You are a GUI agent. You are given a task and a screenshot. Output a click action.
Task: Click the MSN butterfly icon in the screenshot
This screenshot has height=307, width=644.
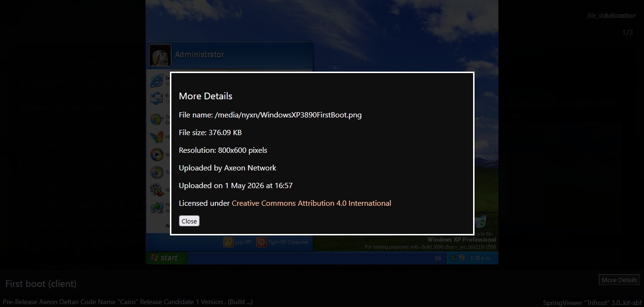coord(157,137)
